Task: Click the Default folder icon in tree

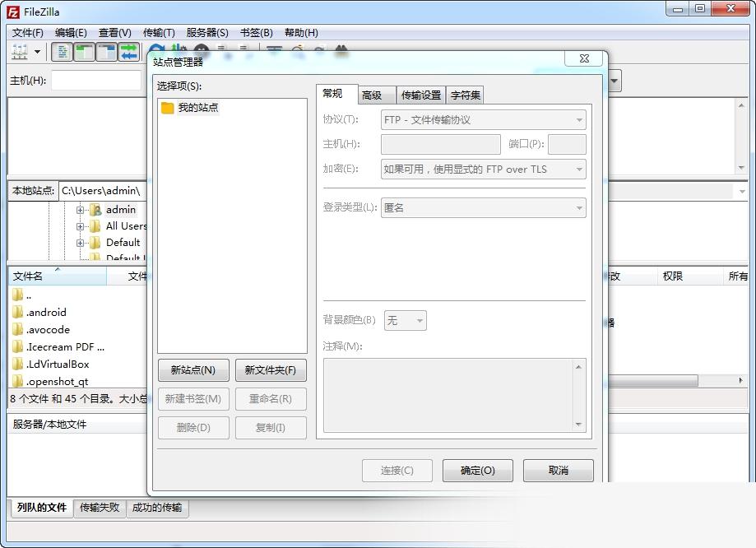Action: point(96,243)
